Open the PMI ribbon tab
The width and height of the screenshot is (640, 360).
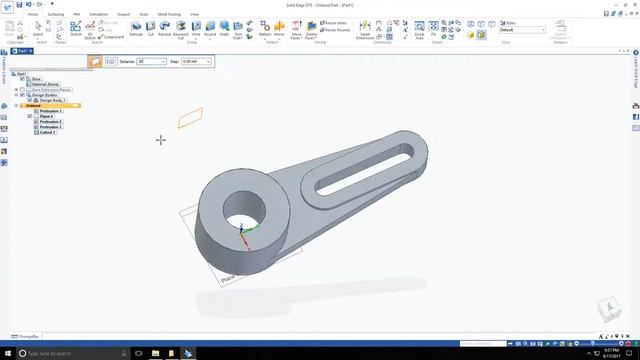(77, 14)
